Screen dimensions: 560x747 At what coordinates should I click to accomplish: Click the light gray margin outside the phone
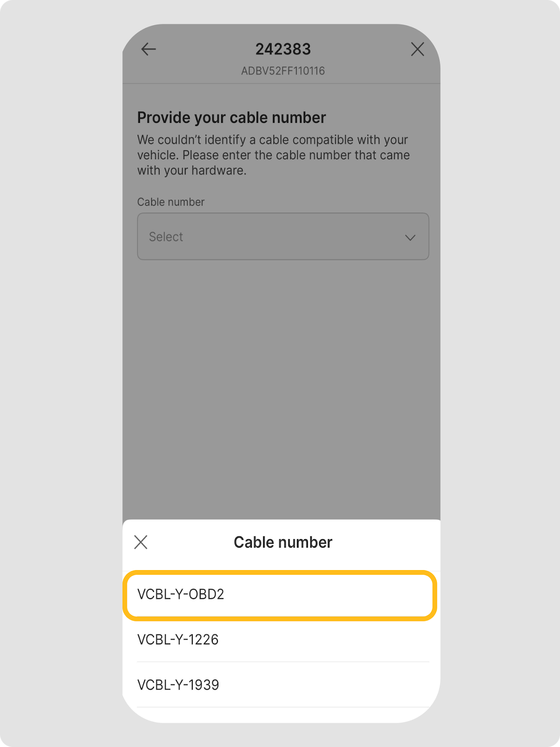click(x=56, y=373)
